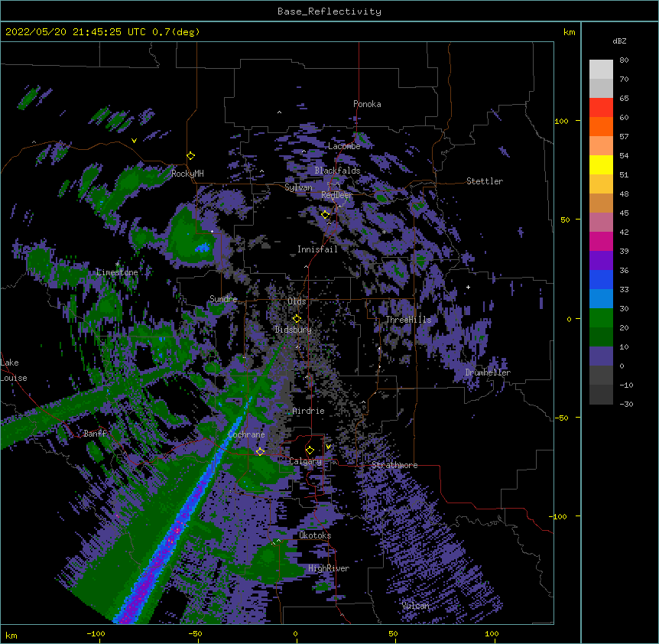Image resolution: width=659 pixels, height=644 pixels.
Task: Click the Blackfalds city label
Action: point(337,171)
